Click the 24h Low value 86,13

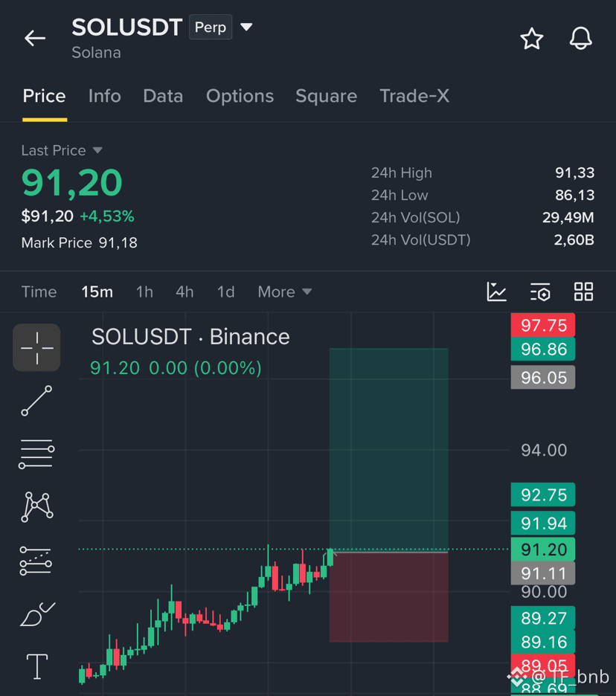pos(574,195)
